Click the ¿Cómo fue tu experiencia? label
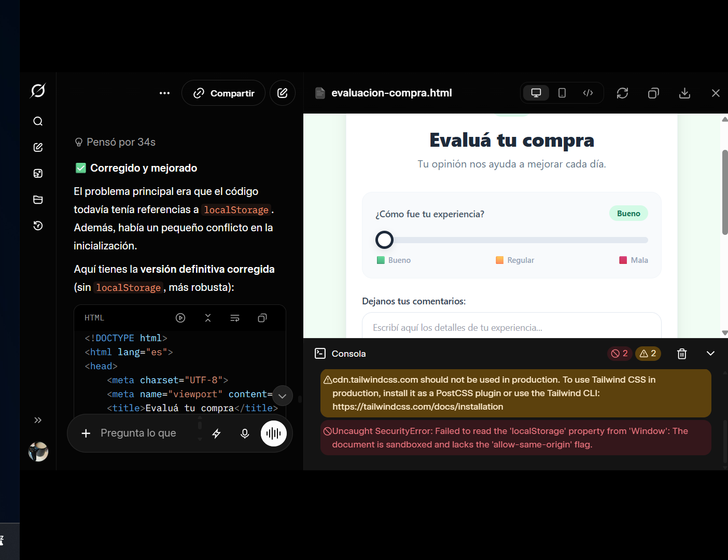This screenshot has height=560, width=728. coord(430,214)
